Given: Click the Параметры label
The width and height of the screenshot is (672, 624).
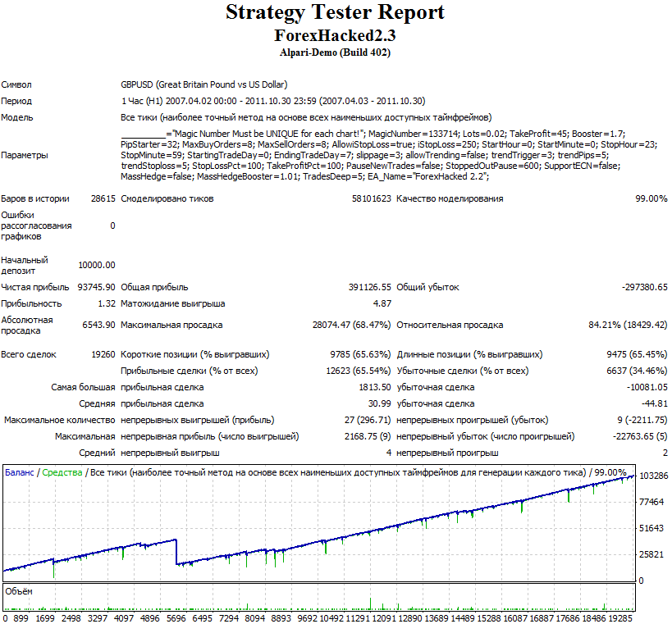Looking at the screenshot, I should [x=25, y=155].
